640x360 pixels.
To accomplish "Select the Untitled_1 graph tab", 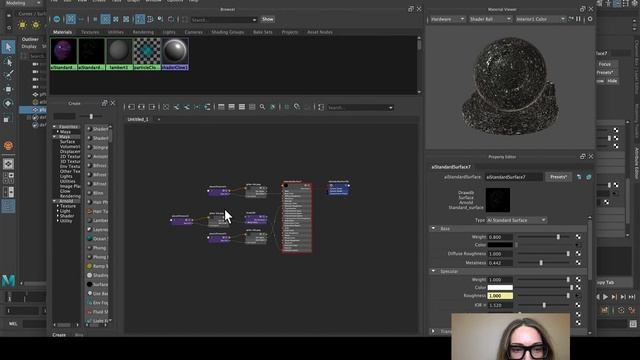I will [x=138, y=119].
